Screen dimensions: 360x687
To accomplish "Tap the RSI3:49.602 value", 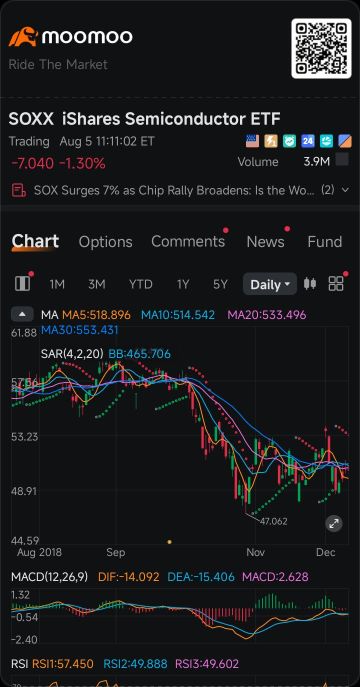I will (x=207, y=664).
